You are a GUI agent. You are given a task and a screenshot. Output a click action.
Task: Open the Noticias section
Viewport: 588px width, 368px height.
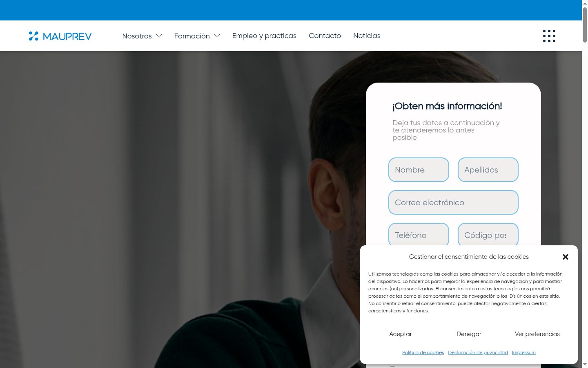click(367, 36)
